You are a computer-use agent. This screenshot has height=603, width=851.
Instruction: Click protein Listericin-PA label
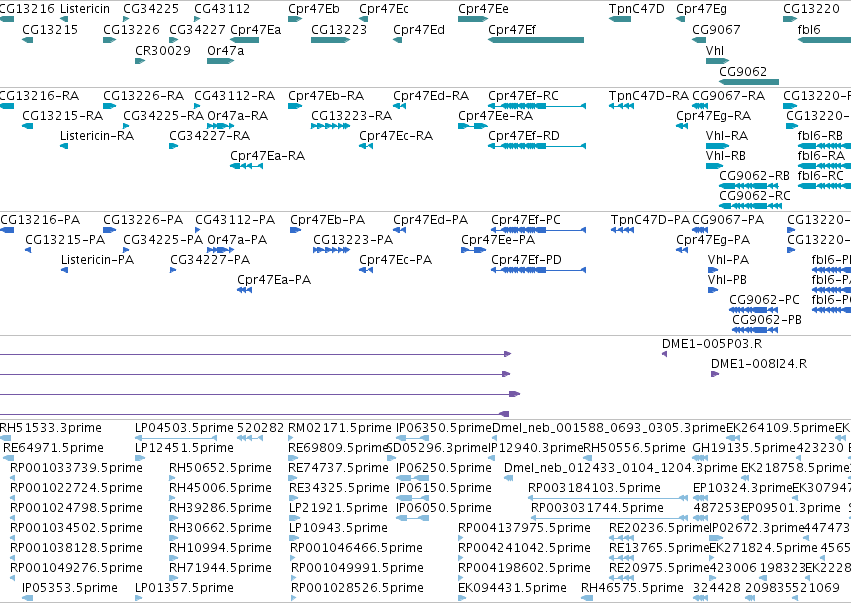[x=97, y=260]
